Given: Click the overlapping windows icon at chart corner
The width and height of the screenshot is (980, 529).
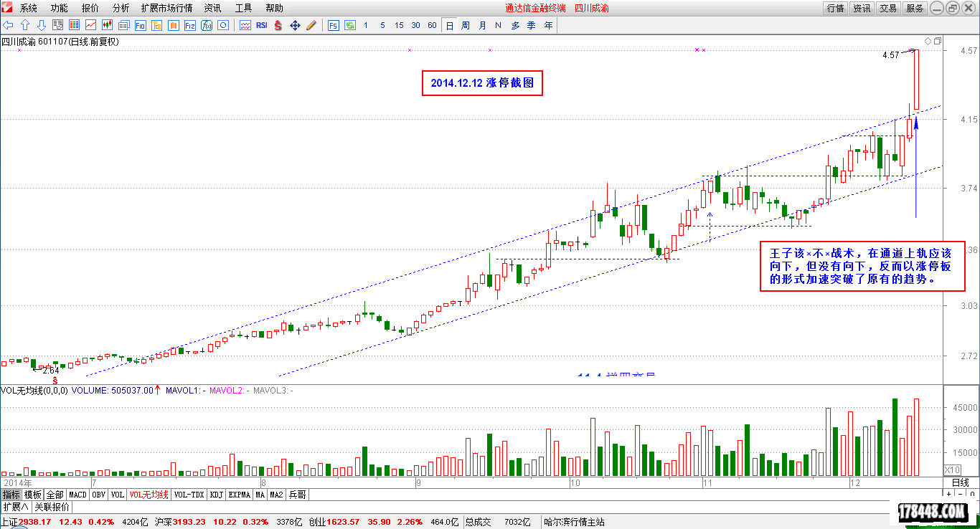Looking at the screenshot, I should tap(937, 42).
